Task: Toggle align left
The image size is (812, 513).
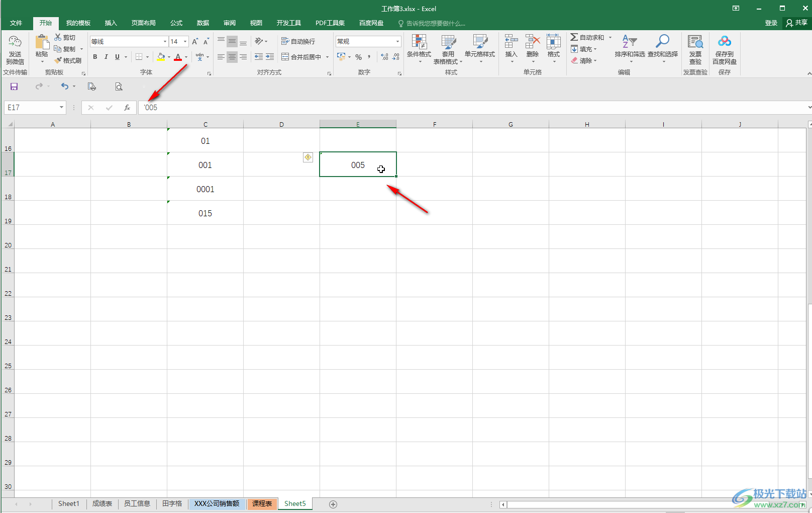Action: [221, 57]
